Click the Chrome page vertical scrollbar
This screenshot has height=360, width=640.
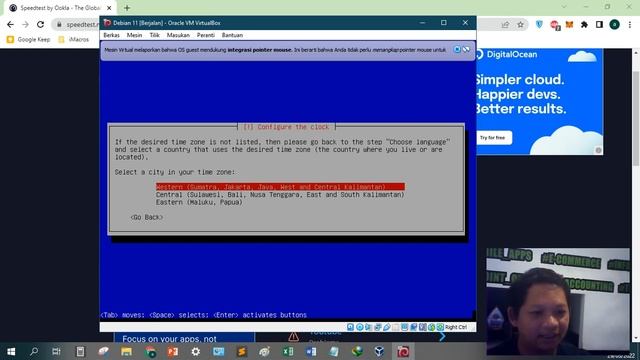[x=636, y=118]
